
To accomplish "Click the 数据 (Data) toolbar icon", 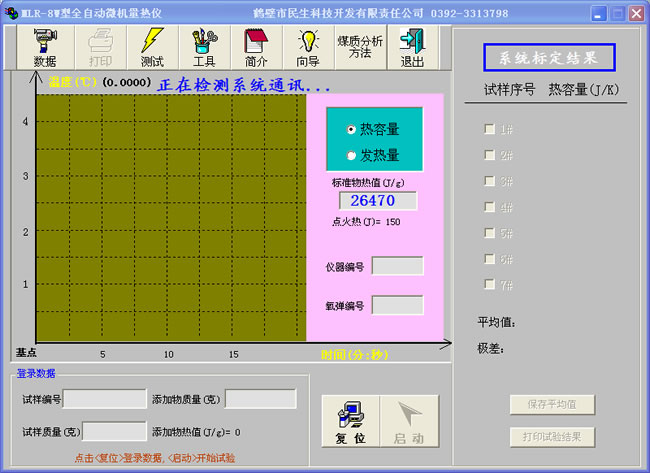I will pyautogui.click(x=45, y=47).
